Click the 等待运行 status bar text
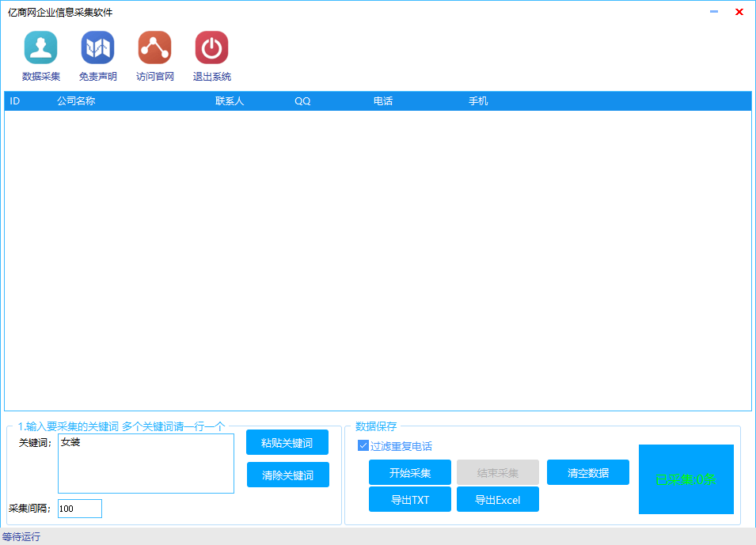 pos(21,536)
